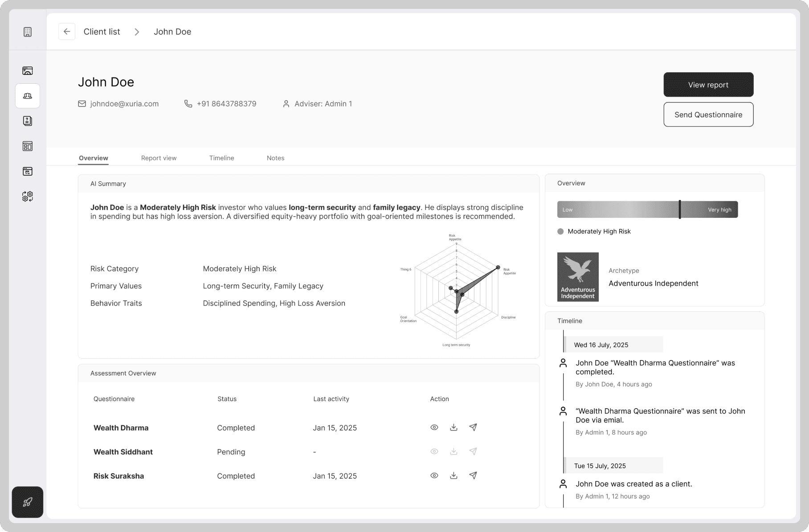809x532 pixels.
Task: Download the Wealth Dharma report via download icon
Action: click(x=454, y=427)
